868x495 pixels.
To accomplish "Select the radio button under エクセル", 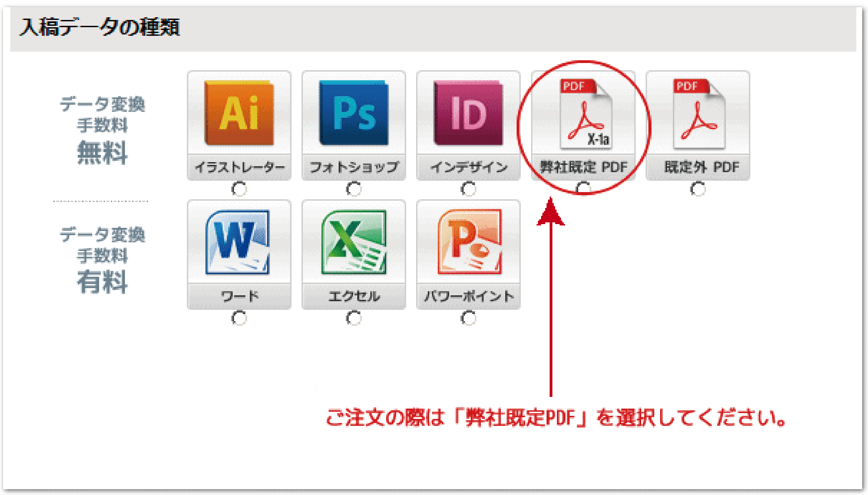I will 354,318.
